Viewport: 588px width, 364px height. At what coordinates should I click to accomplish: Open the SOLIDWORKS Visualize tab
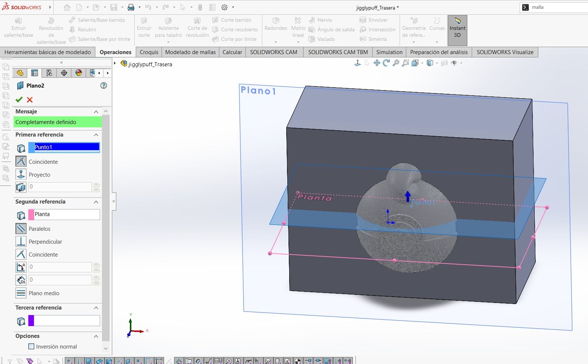point(505,52)
